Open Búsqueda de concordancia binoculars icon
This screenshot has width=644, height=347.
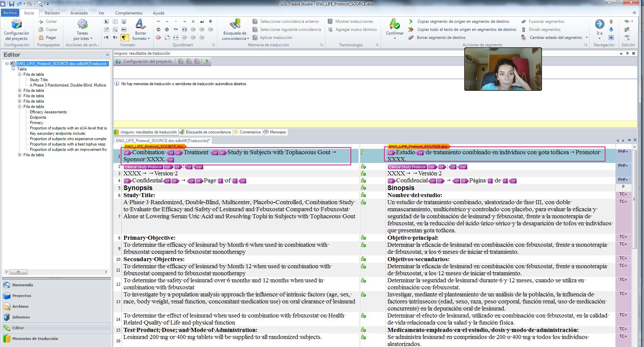(x=235, y=24)
